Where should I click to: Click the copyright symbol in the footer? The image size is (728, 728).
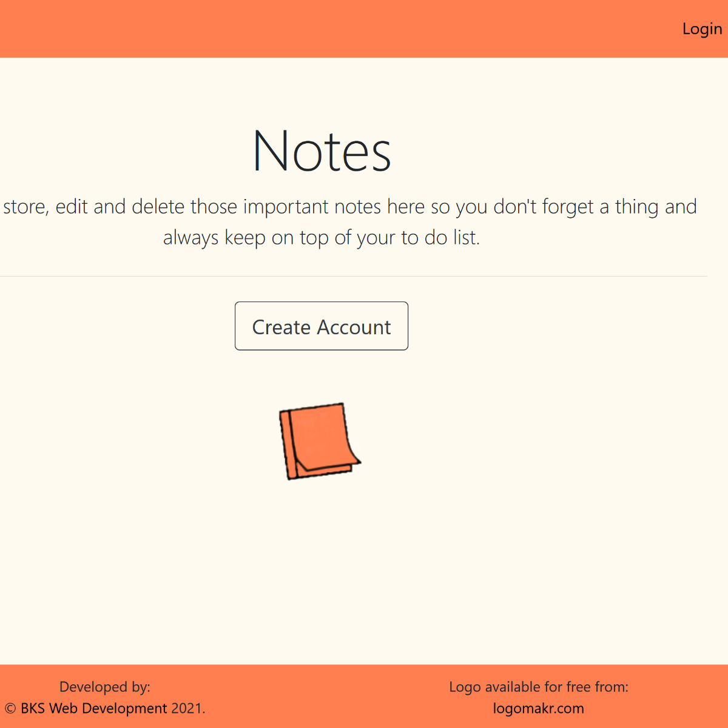click(10, 708)
